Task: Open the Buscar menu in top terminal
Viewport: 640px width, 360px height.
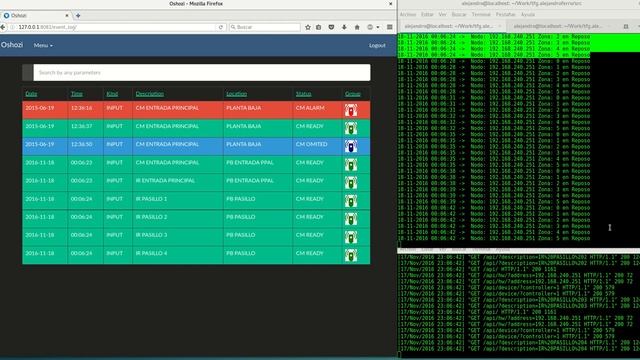Action: (x=459, y=14)
